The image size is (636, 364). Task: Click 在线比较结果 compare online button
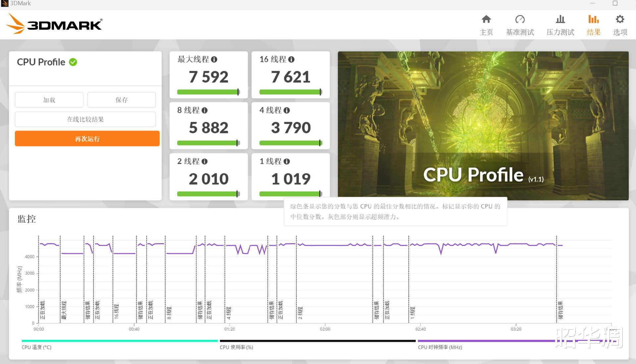click(x=85, y=119)
